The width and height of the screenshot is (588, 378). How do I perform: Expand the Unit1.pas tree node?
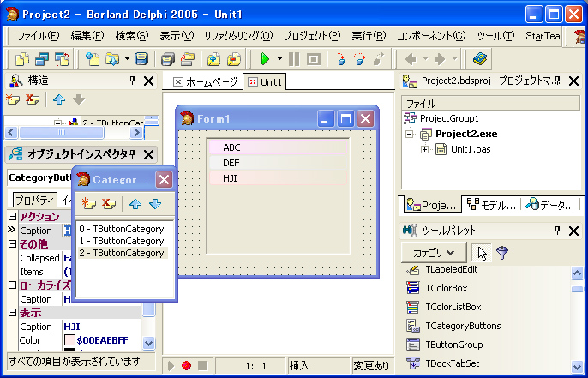point(424,149)
